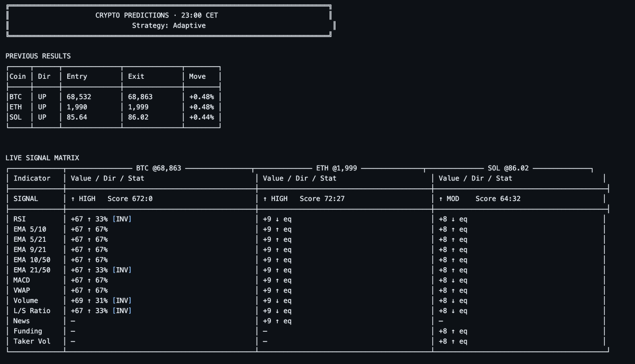
Task: Click the [INV] tag in RSI row
Action: [x=122, y=219]
